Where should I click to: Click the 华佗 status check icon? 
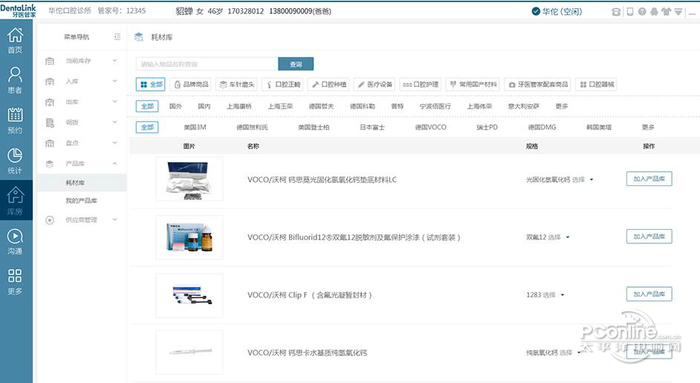point(536,11)
